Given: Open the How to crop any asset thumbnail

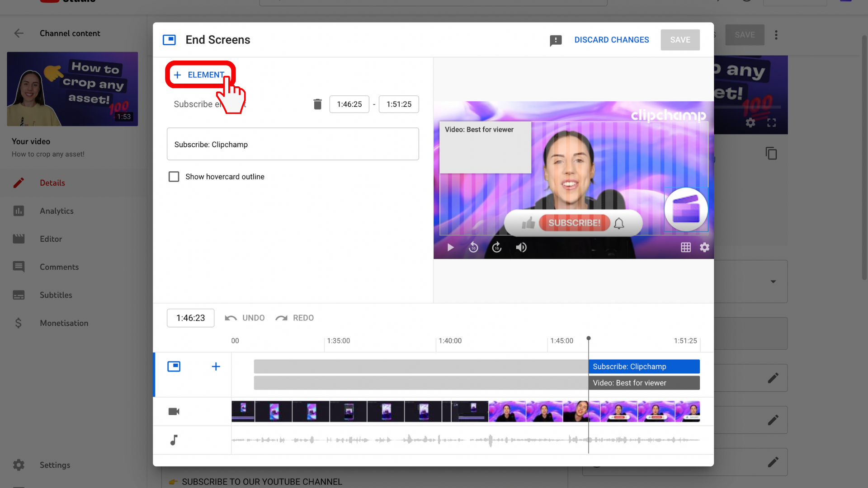Looking at the screenshot, I should (72, 89).
